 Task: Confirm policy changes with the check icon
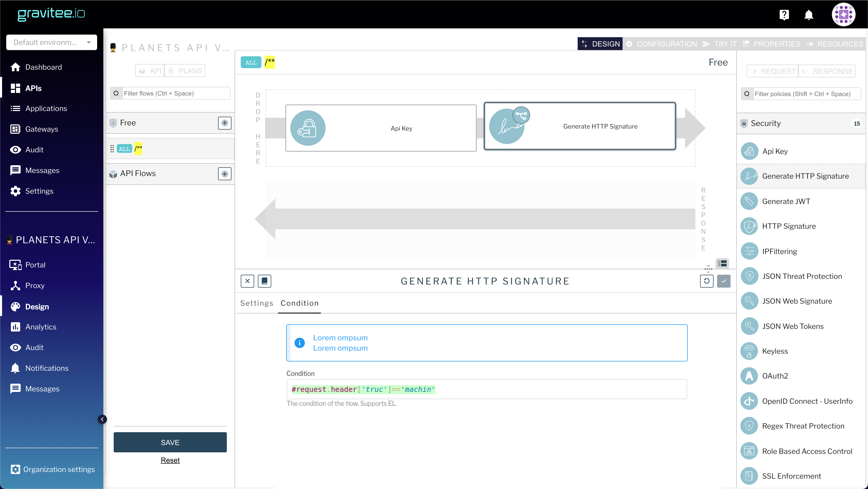pyautogui.click(x=724, y=281)
